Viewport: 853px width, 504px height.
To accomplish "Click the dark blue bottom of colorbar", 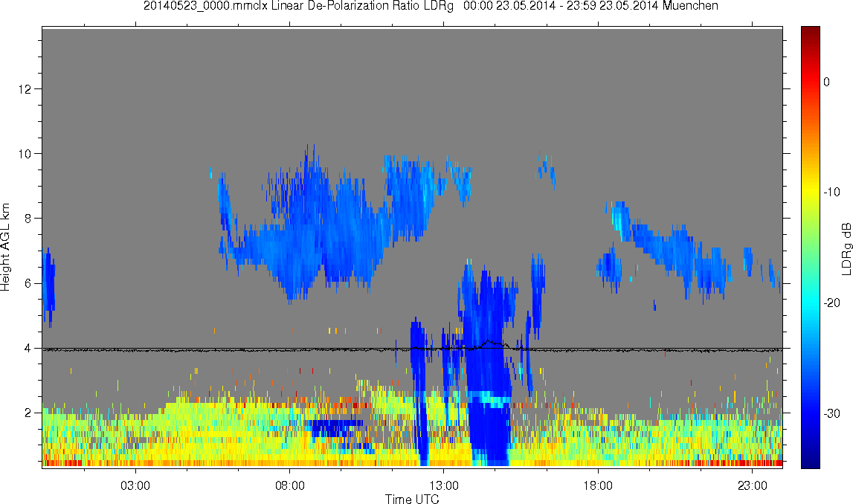I will (810, 461).
